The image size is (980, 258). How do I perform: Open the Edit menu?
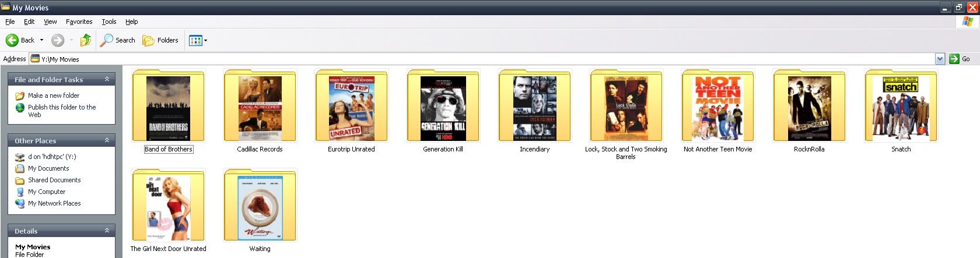pos(29,22)
